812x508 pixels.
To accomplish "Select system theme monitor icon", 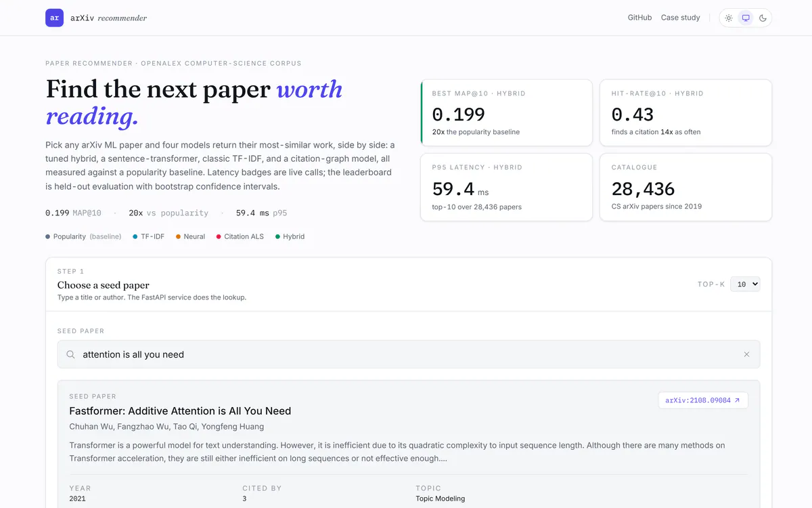I will 746,18.
